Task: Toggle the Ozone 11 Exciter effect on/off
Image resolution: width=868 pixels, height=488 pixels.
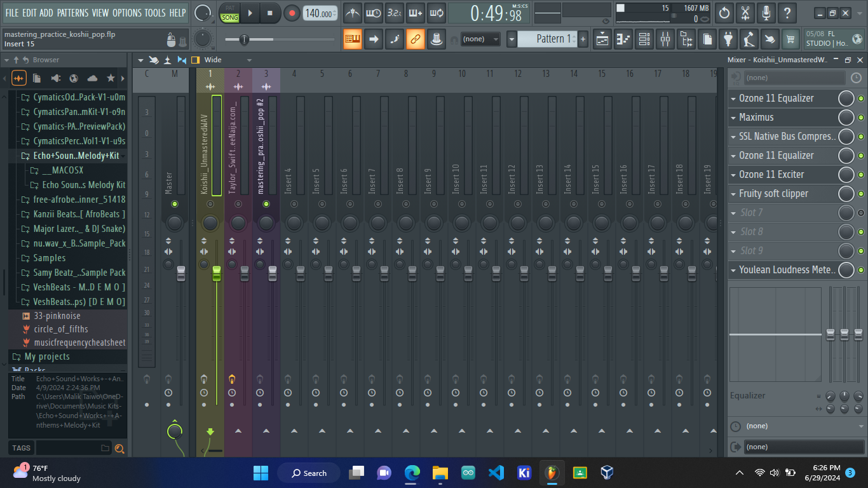Action: coord(861,175)
